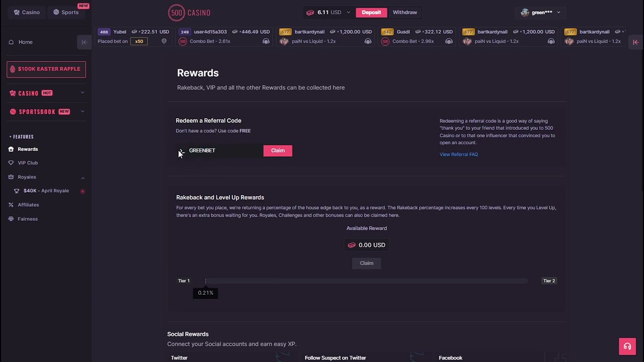This screenshot has width=644, height=362.
Task: Click the eye icon on Yubel's bet
Action: (164, 41)
